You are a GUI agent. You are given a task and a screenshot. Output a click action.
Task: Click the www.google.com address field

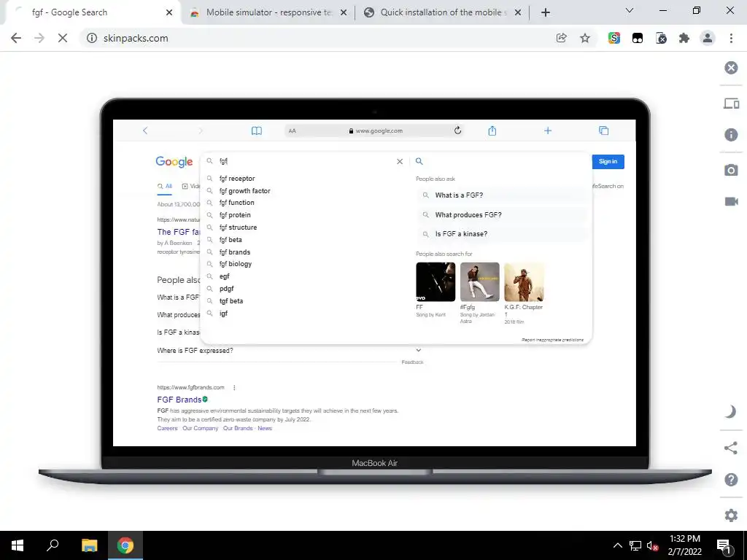[376, 131]
